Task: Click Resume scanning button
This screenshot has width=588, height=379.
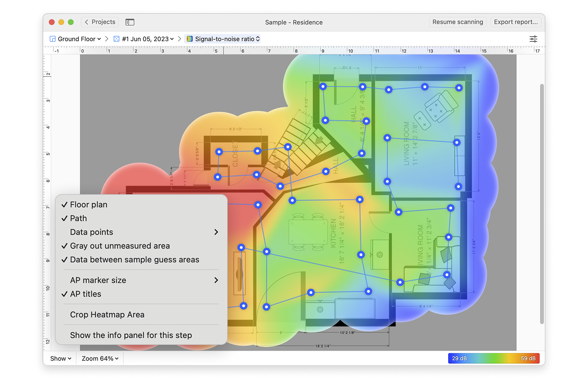Action: point(458,22)
